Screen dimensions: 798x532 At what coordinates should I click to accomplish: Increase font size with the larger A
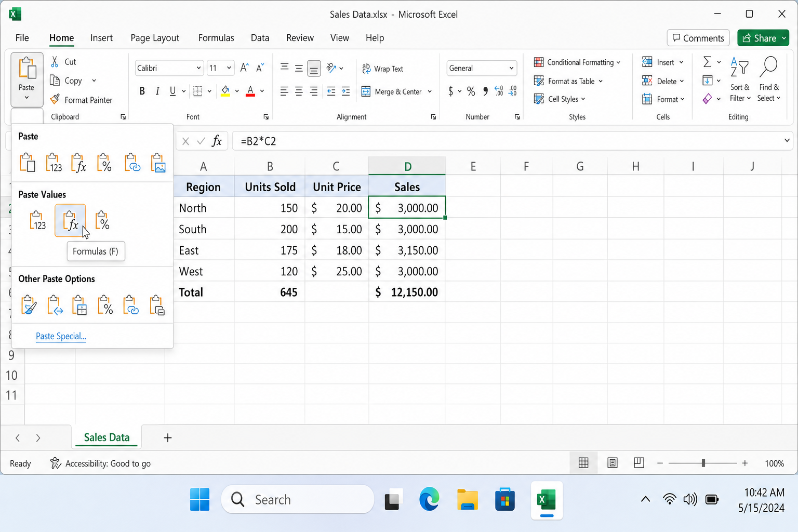244,68
